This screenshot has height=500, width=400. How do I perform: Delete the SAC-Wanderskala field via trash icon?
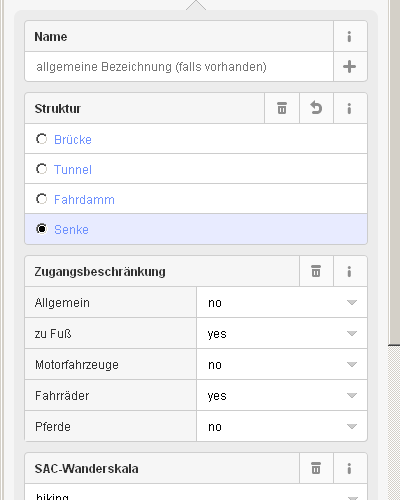pyautogui.click(x=316, y=468)
